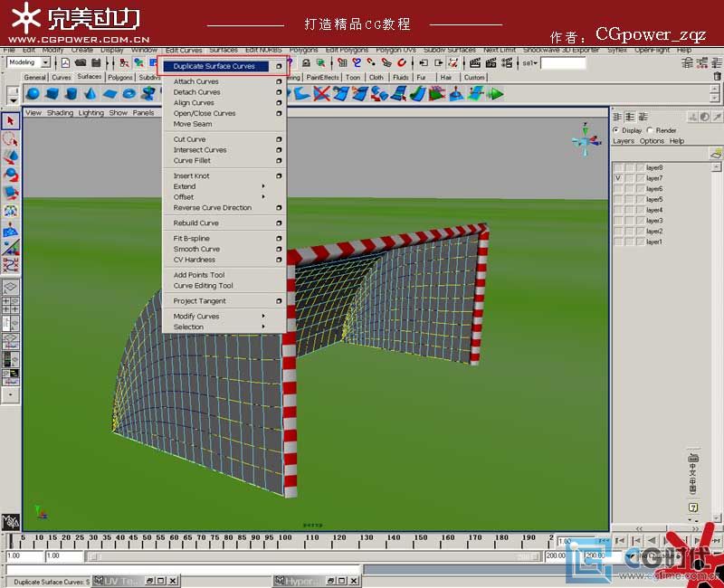Open the shelf menu arrow at left
This screenshot has height=588, width=724.
tap(13, 100)
